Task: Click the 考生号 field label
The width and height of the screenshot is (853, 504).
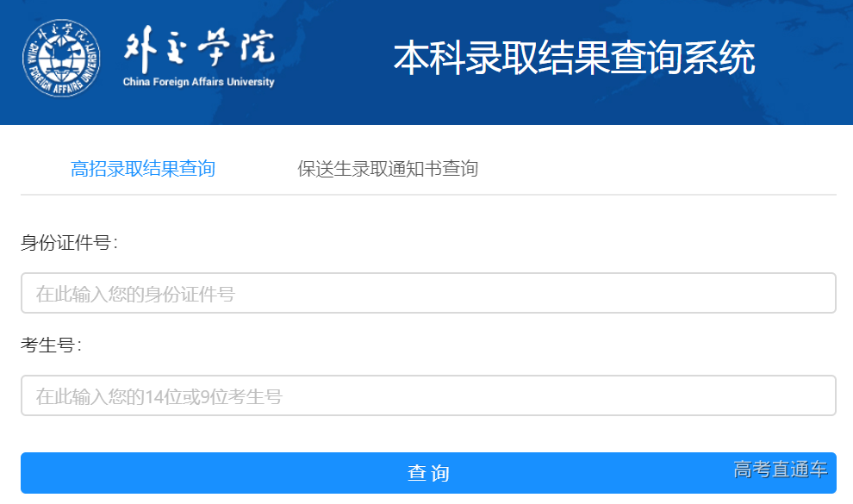Action: [52, 345]
